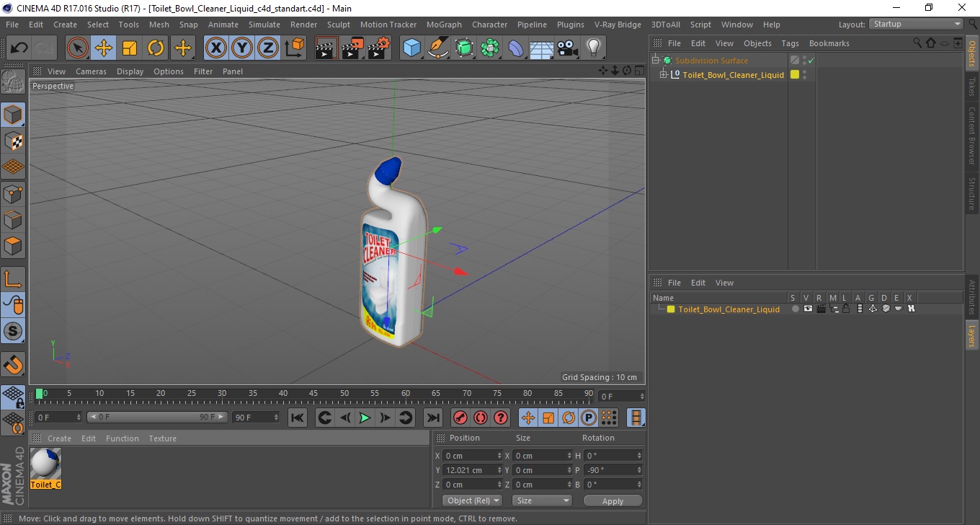Open viewport Cameras menu
Image resolution: width=980 pixels, height=525 pixels.
click(x=91, y=71)
